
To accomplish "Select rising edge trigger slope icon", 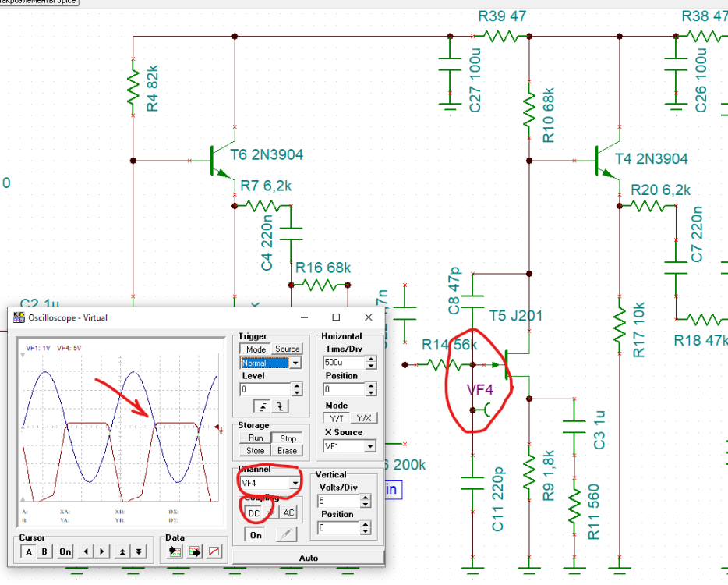I will (263, 406).
